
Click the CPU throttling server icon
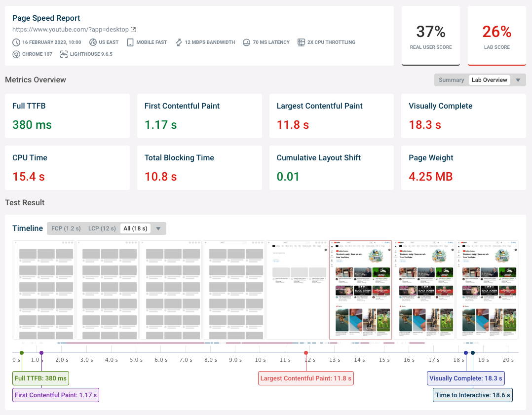tap(301, 42)
